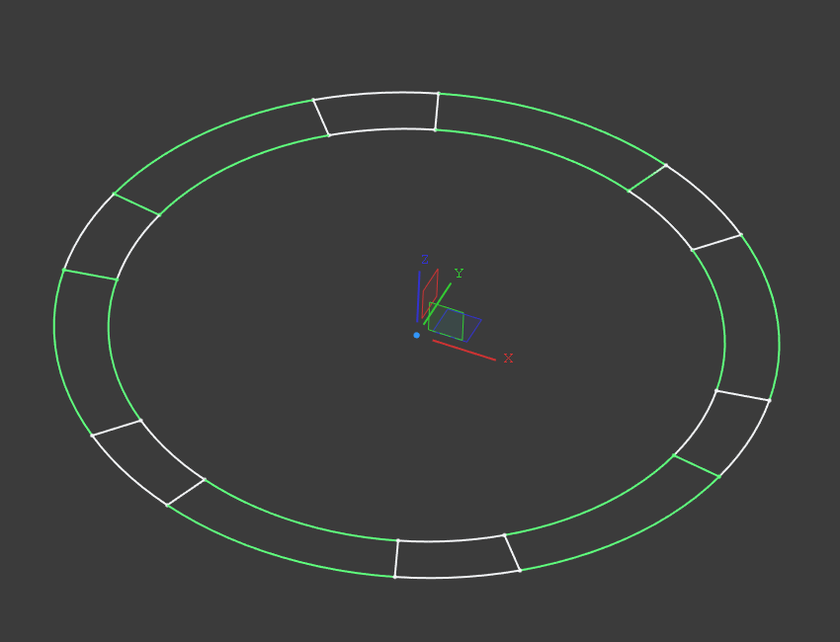This screenshot has width=840, height=642.
Task: Select white outer arc at bottom of ring
Action: tap(458, 576)
